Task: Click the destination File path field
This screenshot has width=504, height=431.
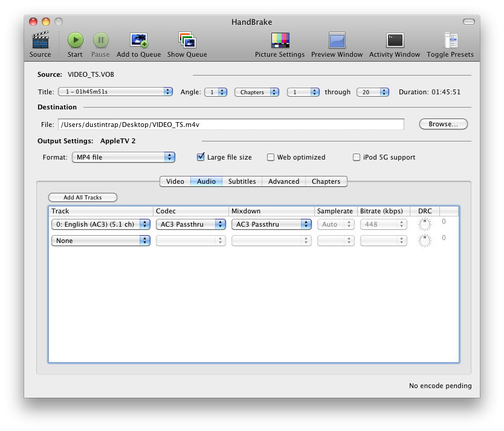Action: point(231,125)
